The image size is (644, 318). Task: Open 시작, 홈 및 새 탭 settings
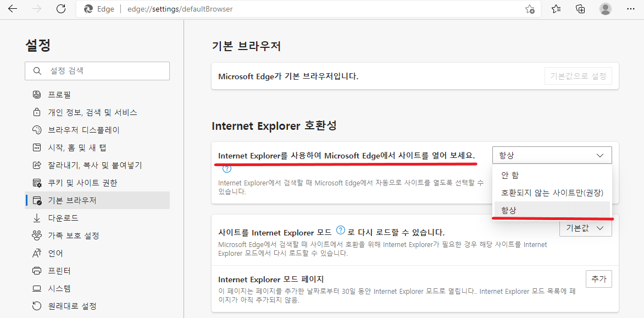pyautogui.click(x=97, y=147)
